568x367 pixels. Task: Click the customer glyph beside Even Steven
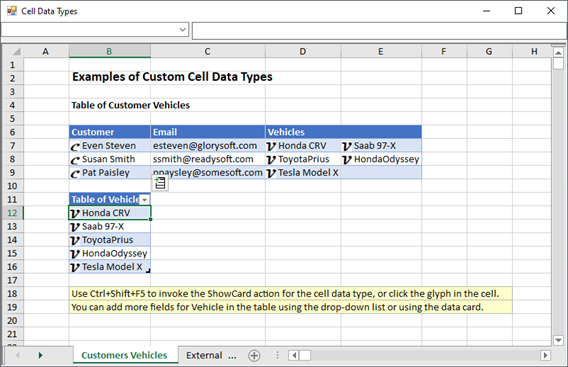tap(75, 146)
